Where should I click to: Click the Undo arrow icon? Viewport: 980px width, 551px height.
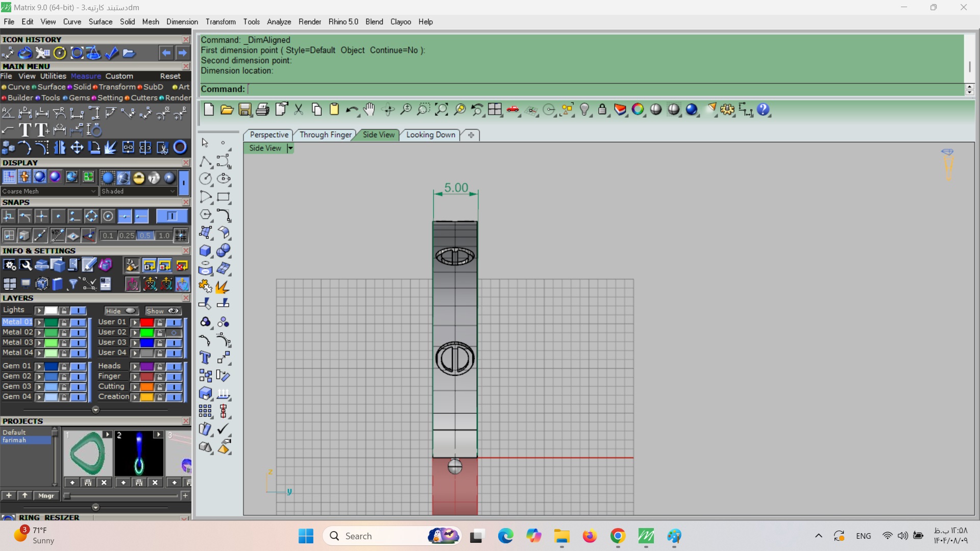coord(352,109)
